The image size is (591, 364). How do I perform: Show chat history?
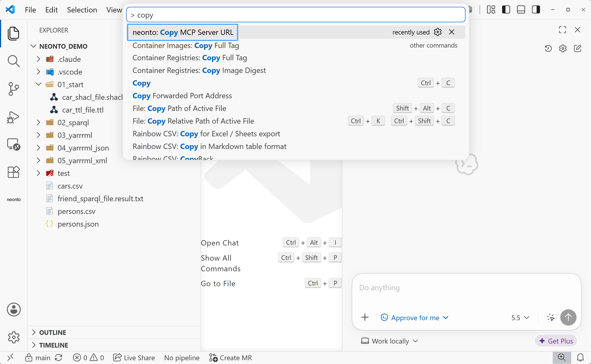point(548,48)
